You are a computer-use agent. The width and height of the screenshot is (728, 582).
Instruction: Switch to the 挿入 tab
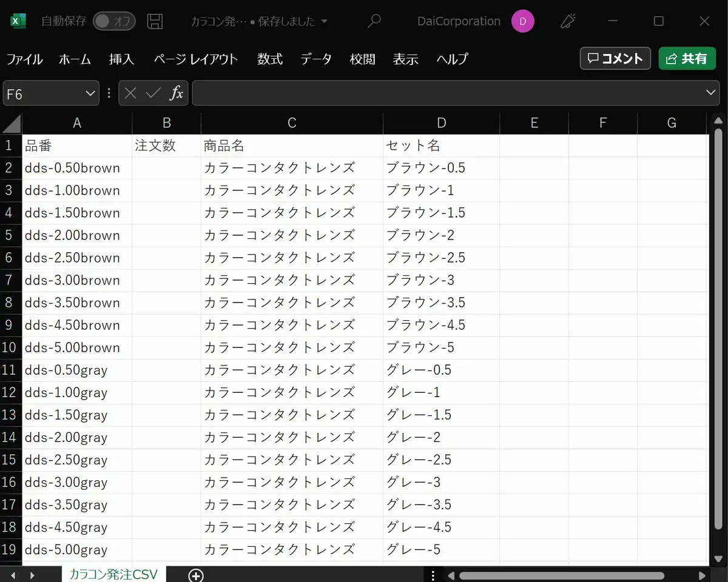coord(121,59)
